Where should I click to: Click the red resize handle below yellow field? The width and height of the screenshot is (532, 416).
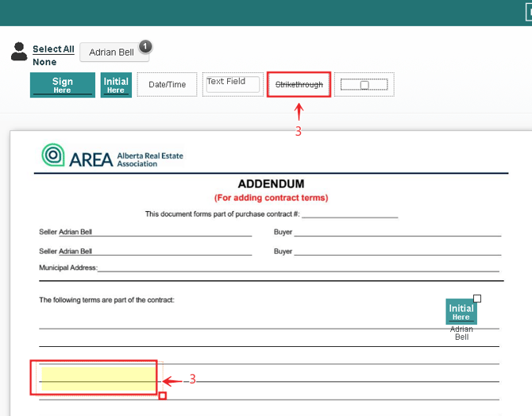tap(163, 395)
